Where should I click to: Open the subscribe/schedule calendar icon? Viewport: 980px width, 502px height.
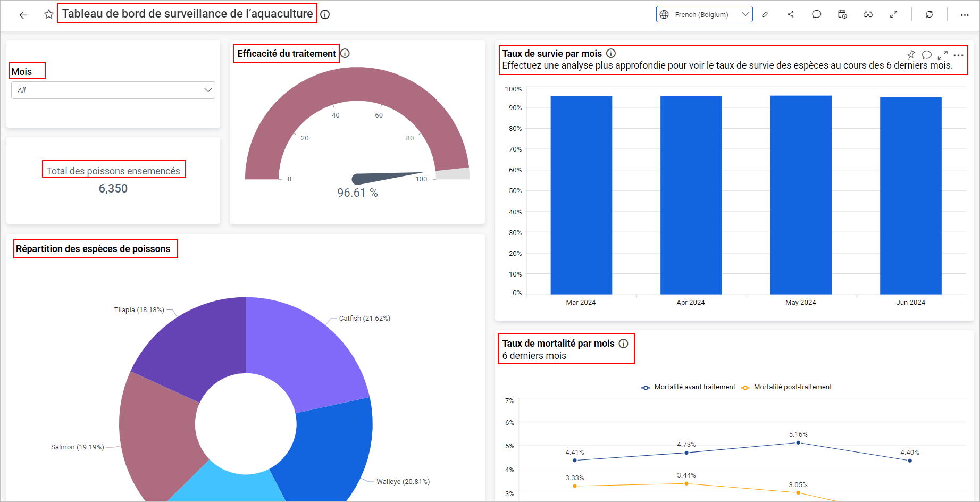click(842, 14)
